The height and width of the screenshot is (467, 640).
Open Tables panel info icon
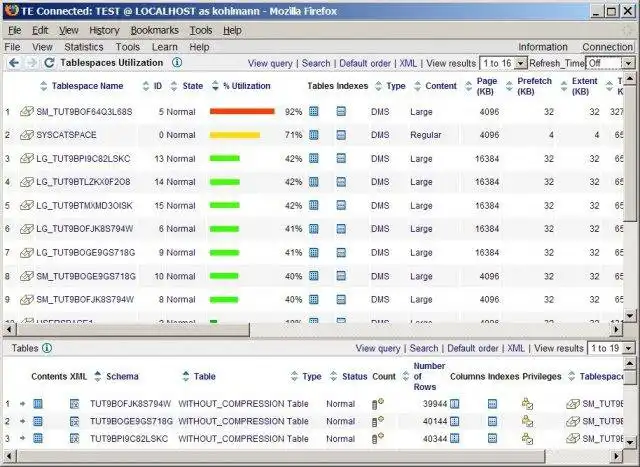(x=47, y=348)
